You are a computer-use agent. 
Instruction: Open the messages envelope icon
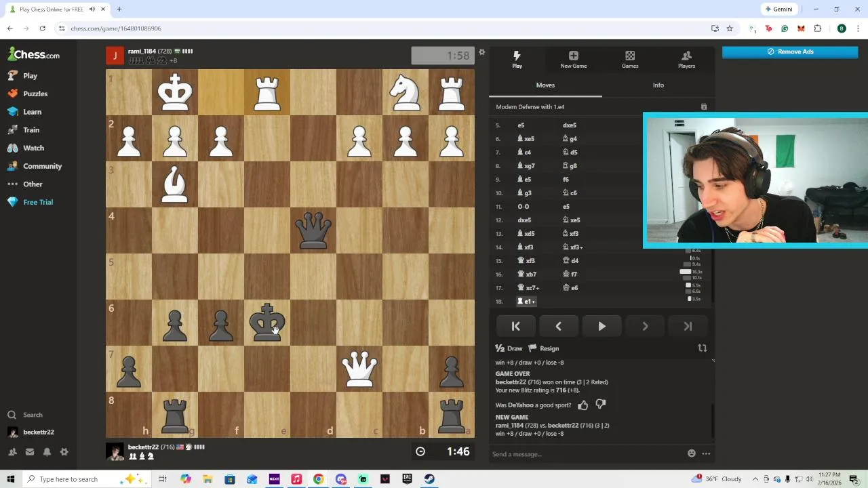[x=29, y=452]
